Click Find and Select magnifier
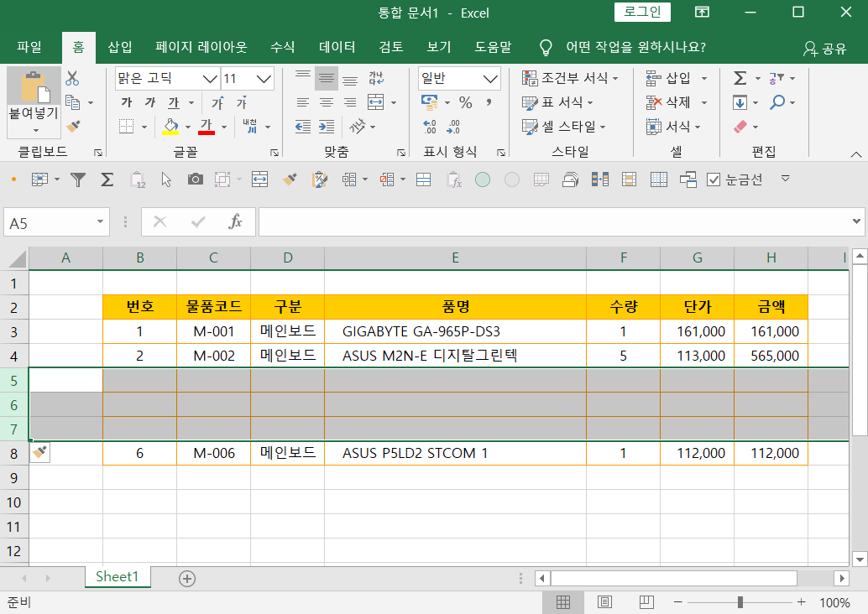868x614 pixels. coord(777,102)
